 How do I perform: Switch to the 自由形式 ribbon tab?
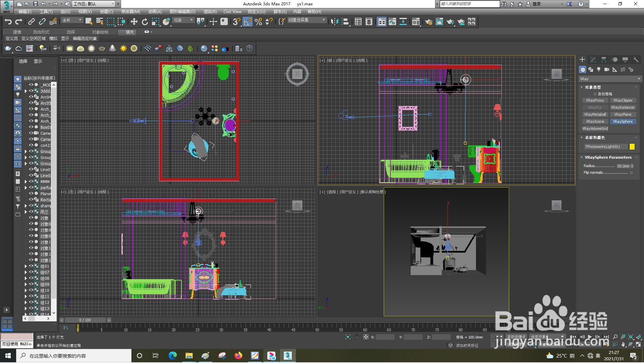coord(41,32)
